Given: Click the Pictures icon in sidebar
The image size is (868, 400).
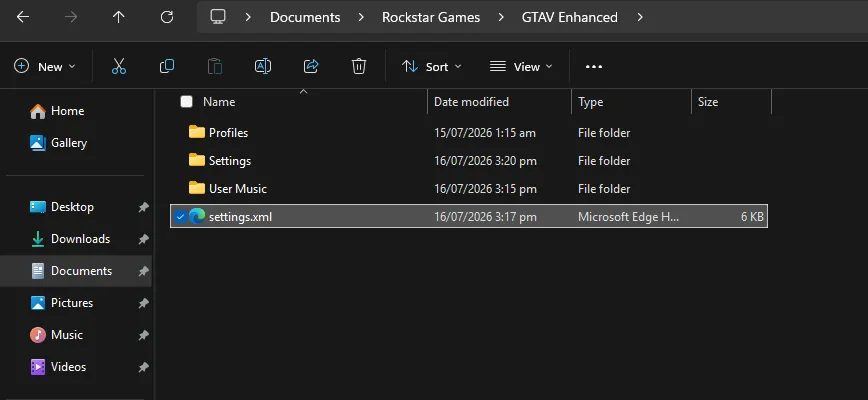Looking at the screenshot, I should (38, 303).
